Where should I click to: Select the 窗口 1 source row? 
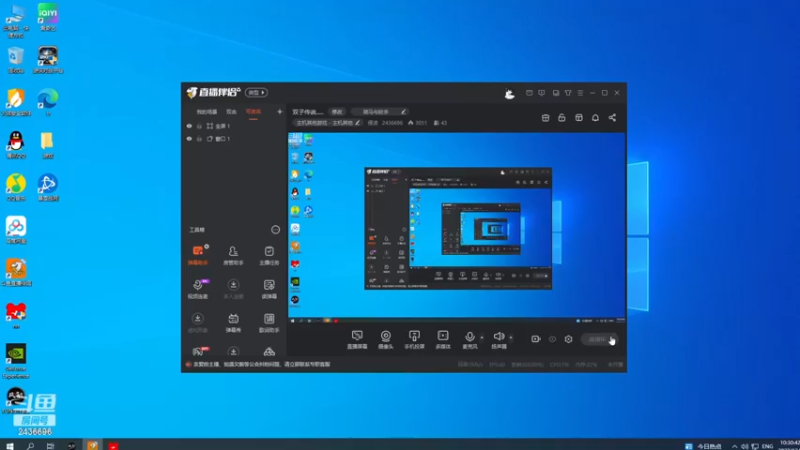[234, 139]
